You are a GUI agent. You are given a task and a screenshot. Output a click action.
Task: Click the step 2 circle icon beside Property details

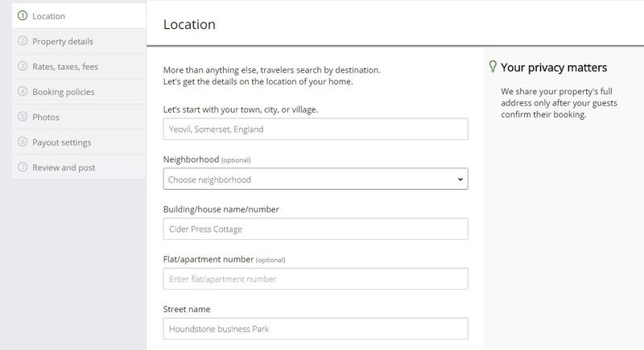pos(23,40)
